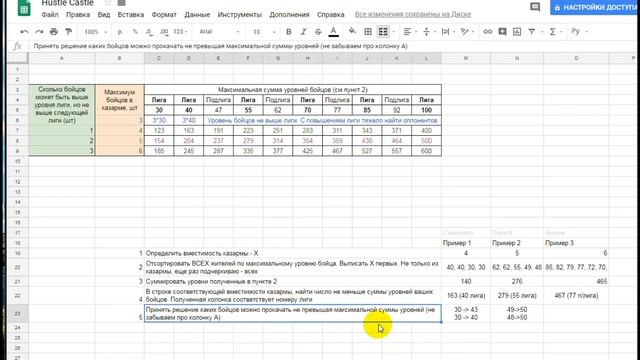Open the font size 10 dropdown

click(264, 32)
